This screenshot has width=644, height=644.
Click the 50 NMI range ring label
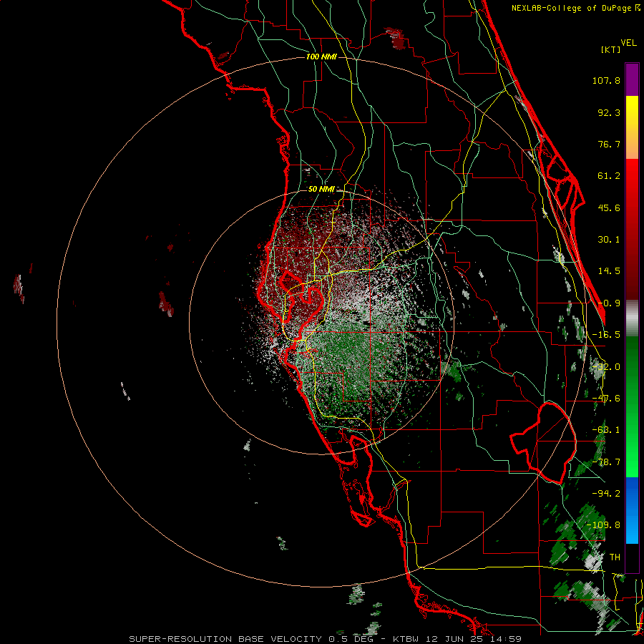point(321,189)
